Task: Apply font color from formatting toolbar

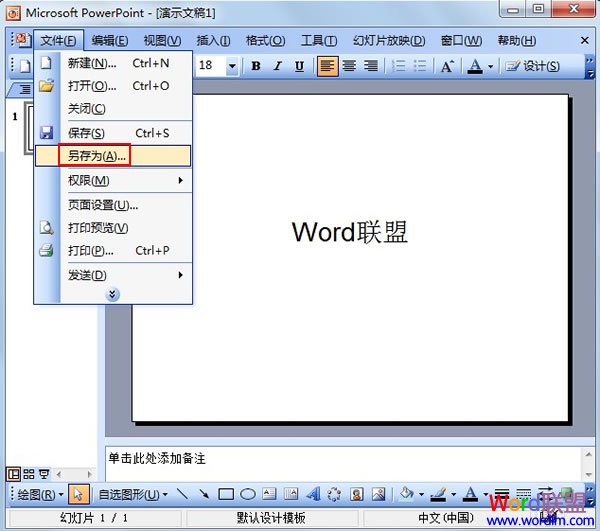Action: 475,66
